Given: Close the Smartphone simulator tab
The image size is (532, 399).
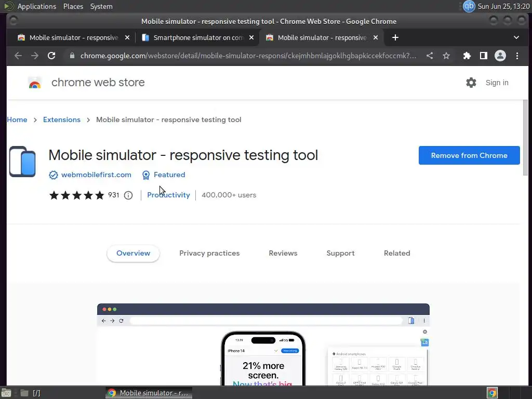Looking at the screenshot, I should 251,37.
